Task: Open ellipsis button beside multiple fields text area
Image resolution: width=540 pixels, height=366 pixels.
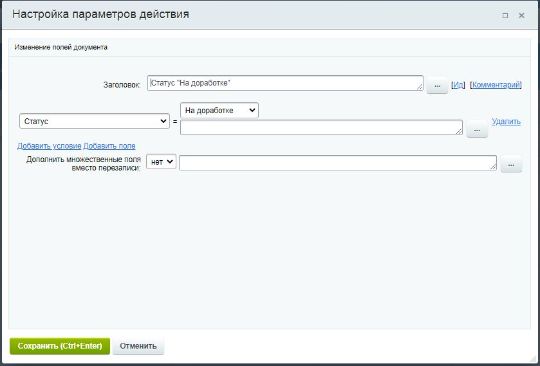Action: (511, 165)
